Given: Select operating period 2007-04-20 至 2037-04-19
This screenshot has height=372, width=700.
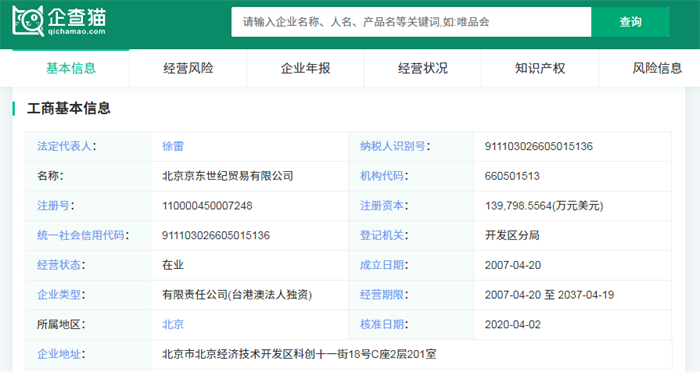Looking at the screenshot, I should click(x=550, y=295).
